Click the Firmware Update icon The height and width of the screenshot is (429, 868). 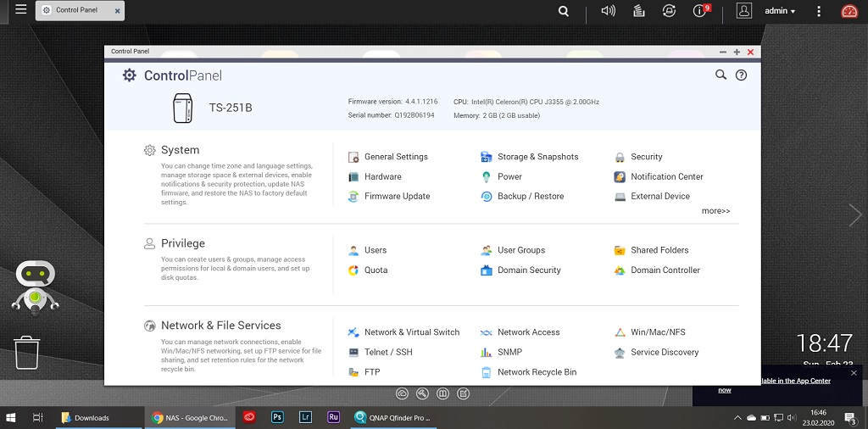(x=353, y=197)
